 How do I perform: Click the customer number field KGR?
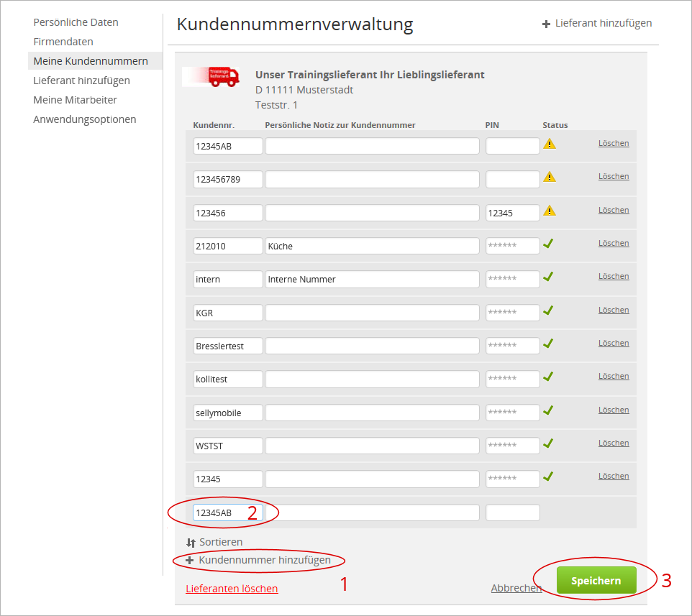point(228,313)
